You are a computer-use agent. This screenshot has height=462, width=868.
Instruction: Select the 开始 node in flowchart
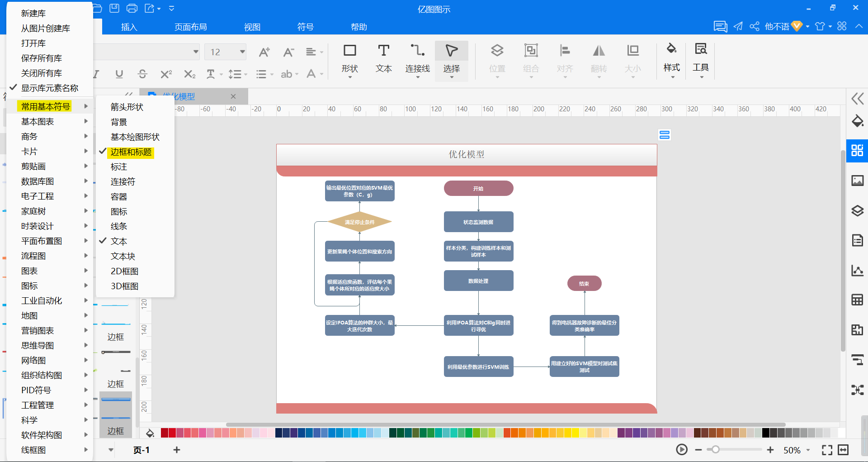[x=478, y=188]
